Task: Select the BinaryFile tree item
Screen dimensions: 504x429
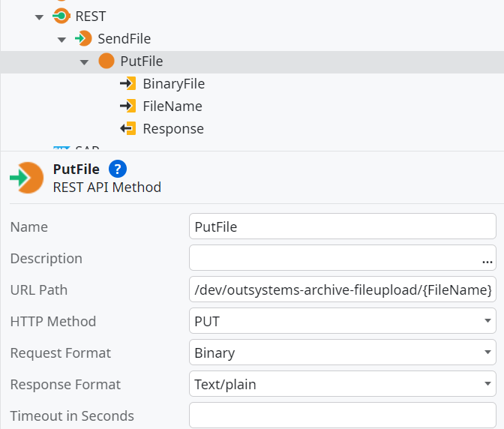Action: tap(173, 83)
